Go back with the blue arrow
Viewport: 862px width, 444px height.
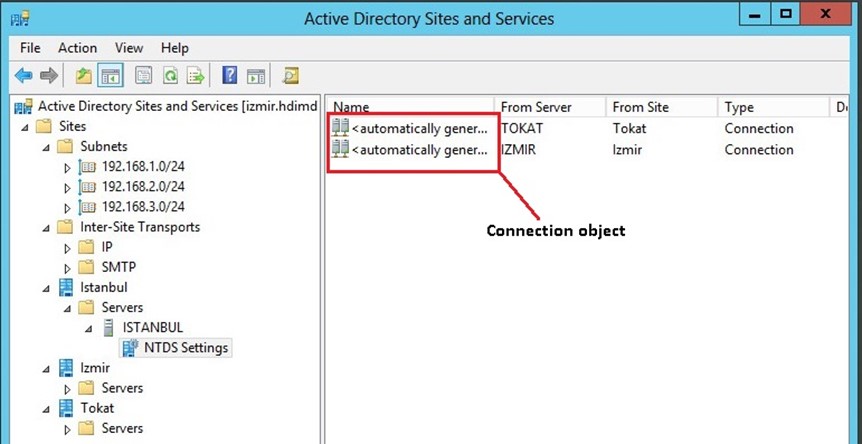coord(23,75)
